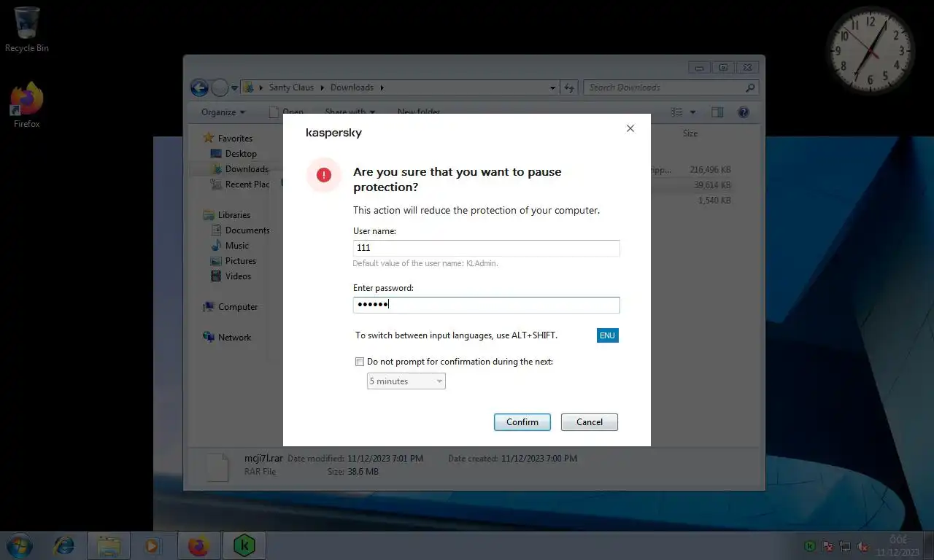Open Explorer's recent locations arrow
934x560 pixels.
coord(235,88)
